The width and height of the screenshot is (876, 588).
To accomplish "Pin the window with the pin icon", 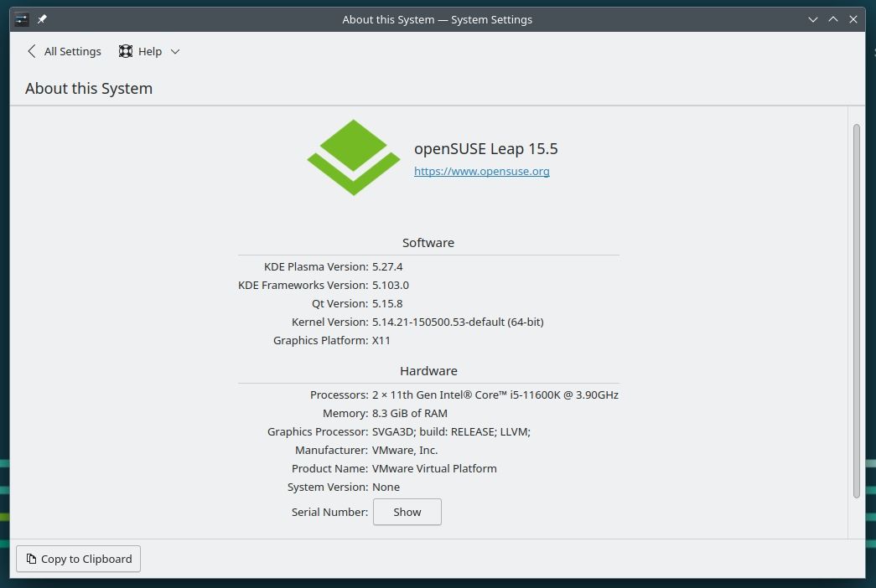I will point(42,19).
